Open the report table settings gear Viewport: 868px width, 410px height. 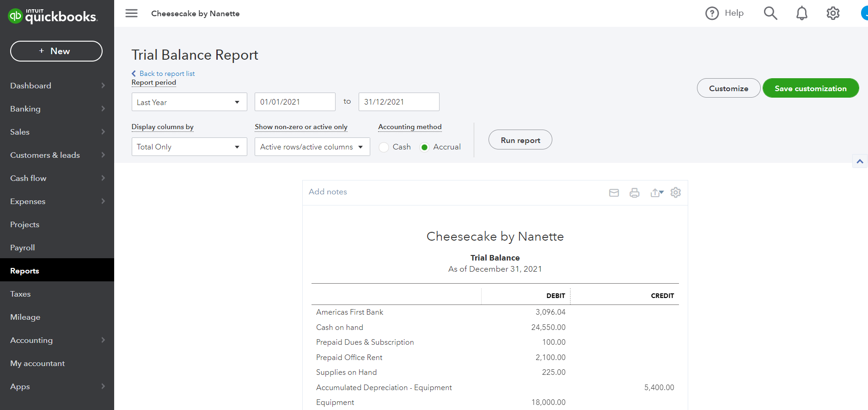tap(676, 193)
